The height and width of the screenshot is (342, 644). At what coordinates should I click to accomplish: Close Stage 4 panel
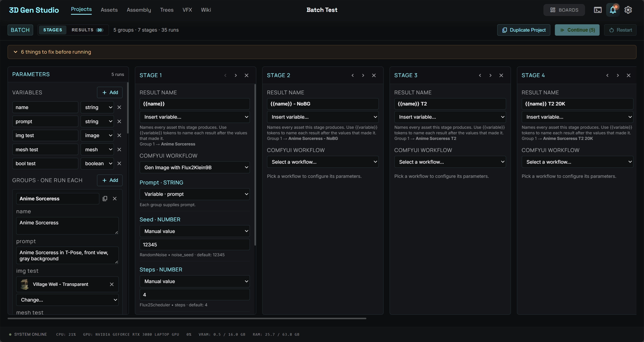coord(629,75)
